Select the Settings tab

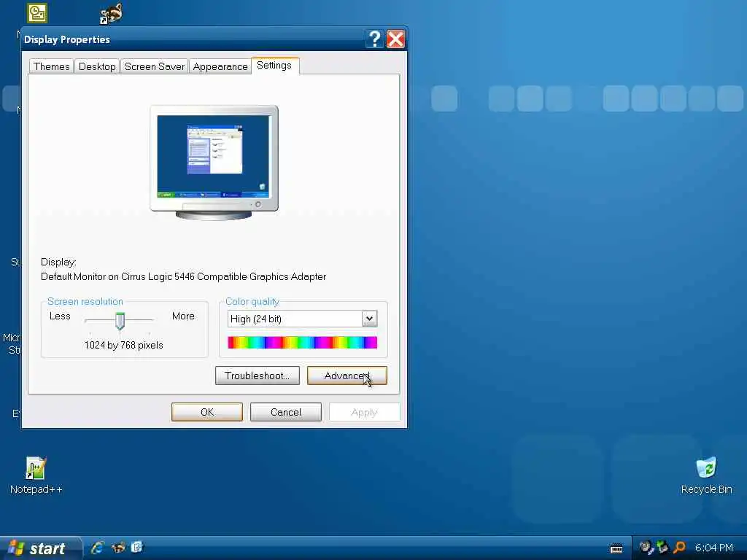coord(274,65)
